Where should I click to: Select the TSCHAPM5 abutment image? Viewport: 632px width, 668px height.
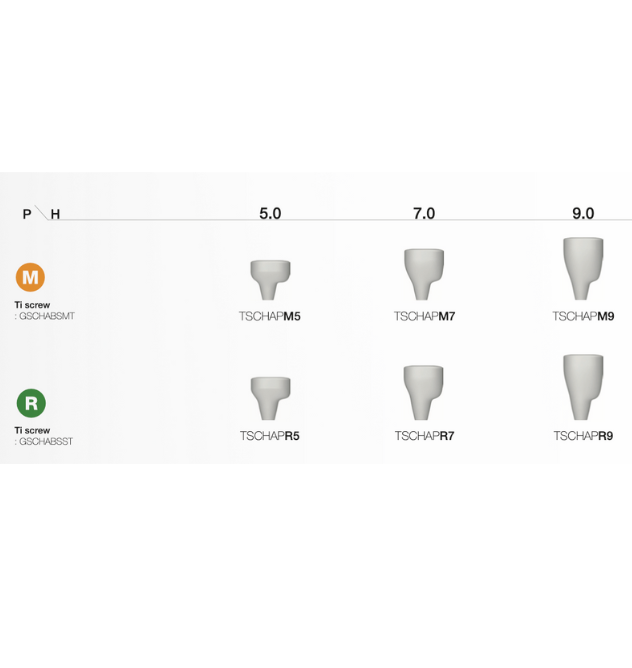(x=270, y=279)
